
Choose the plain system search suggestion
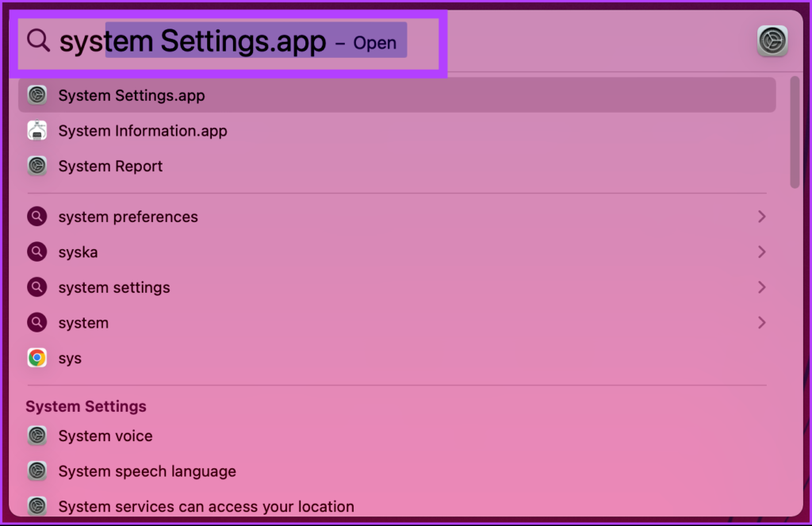pyautogui.click(x=396, y=322)
